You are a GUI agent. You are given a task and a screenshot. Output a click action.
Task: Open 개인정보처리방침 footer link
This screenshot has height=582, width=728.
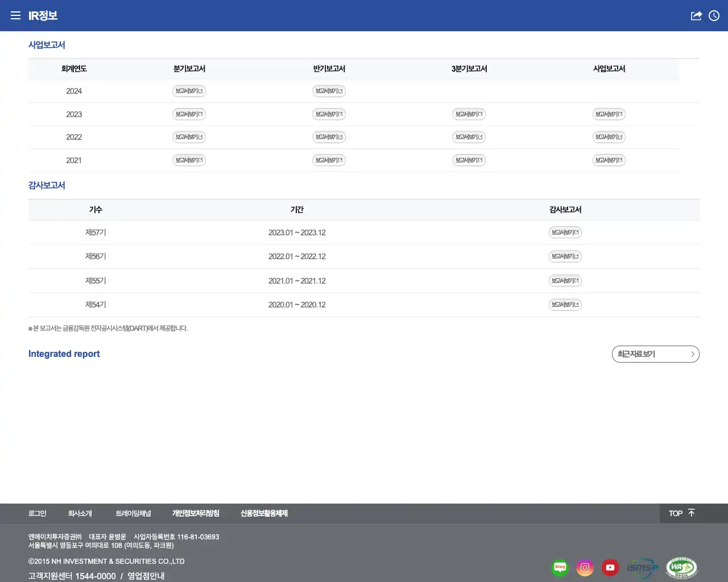coord(196,513)
